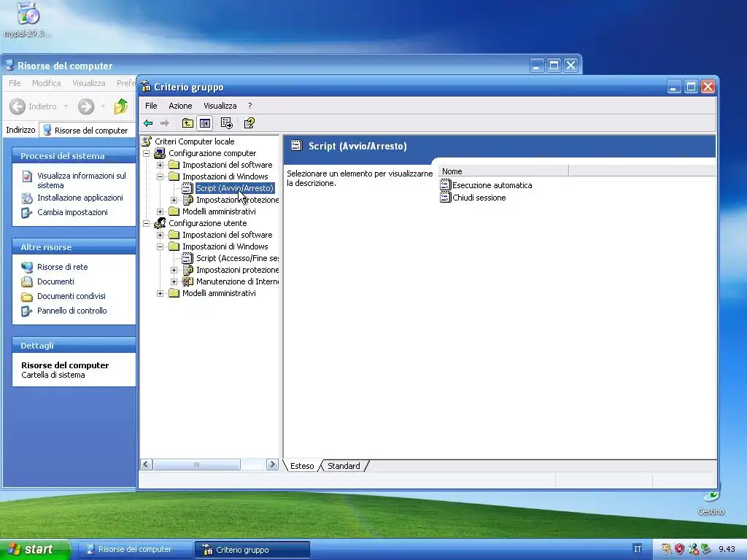Open Risorse di rete link

pos(63,267)
